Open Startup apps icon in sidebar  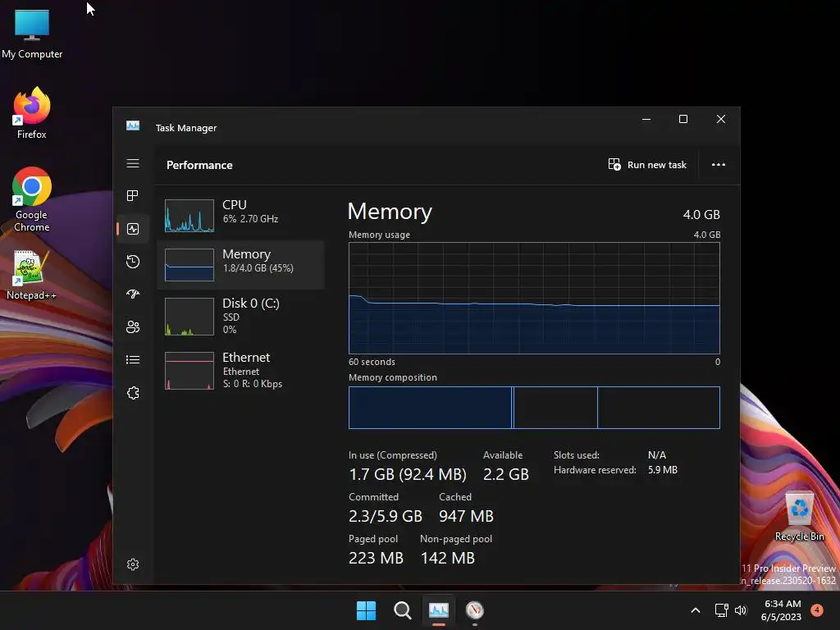coord(133,294)
